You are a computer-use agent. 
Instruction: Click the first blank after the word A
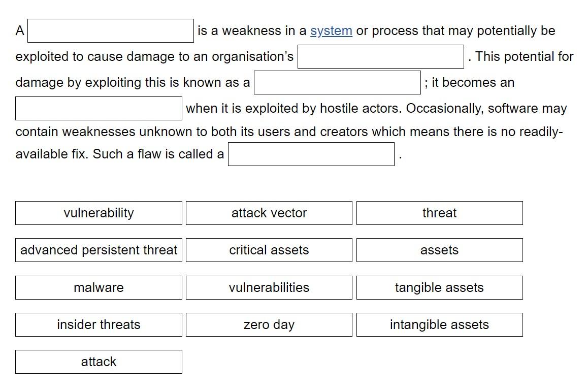pyautogui.click(x=110, y=30)
